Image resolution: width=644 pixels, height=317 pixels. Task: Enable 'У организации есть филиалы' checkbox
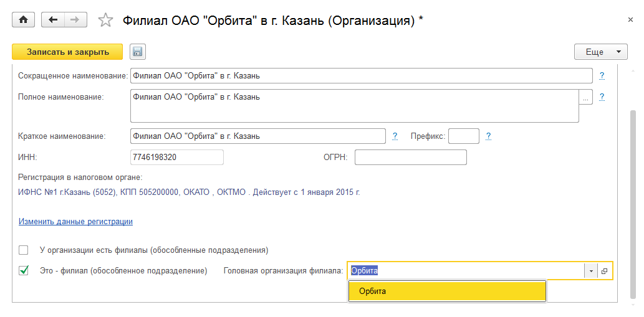24,250
